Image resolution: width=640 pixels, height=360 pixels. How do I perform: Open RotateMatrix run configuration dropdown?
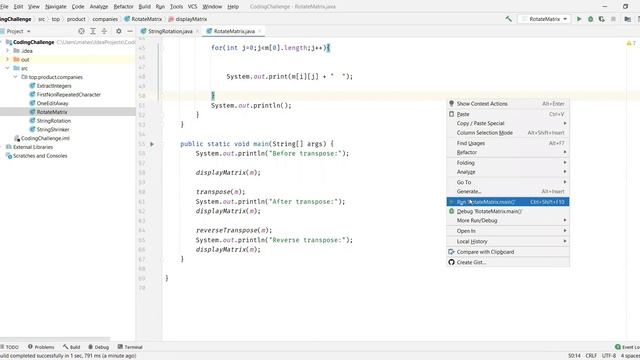point(544,19)
